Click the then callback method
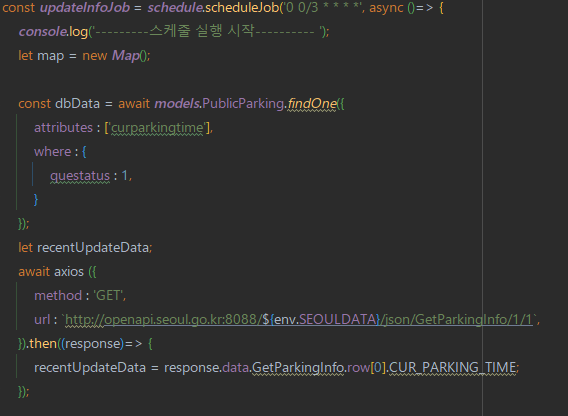This screenshot has height=416, width=568. coord(43,344)
